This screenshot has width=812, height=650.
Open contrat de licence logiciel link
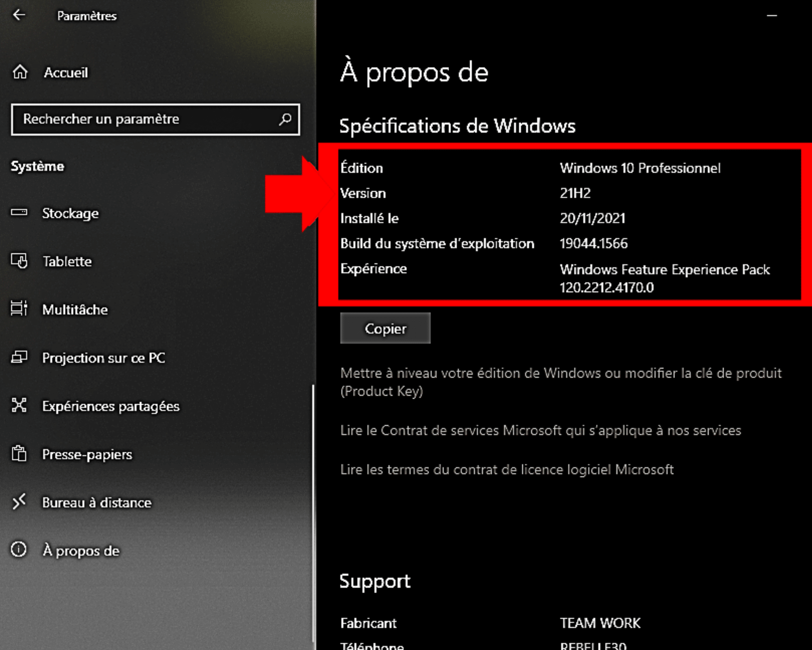click(x=507, y=470)
